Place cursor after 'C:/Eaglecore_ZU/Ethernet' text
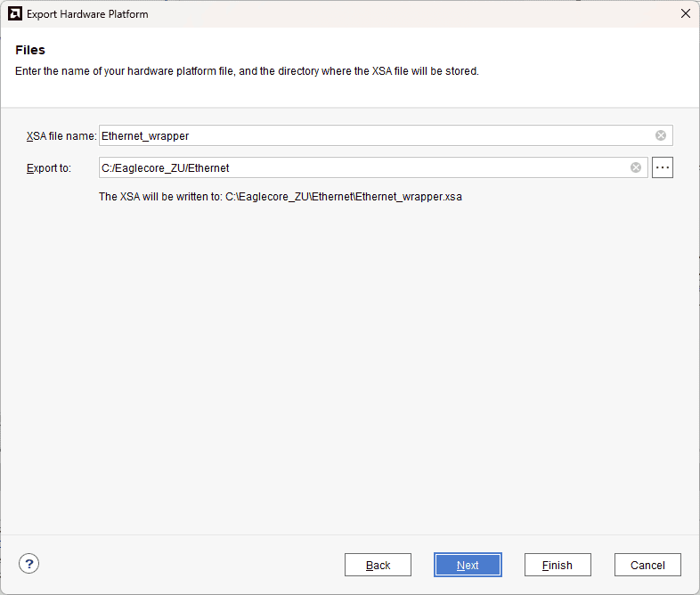This screenshot has height=595, width=700. click(x=231, y=168)
